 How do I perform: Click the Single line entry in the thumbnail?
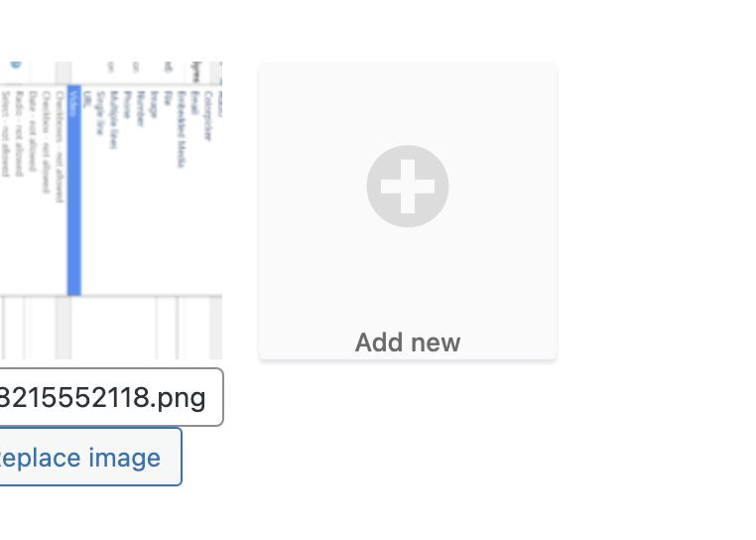coord(100,113)
